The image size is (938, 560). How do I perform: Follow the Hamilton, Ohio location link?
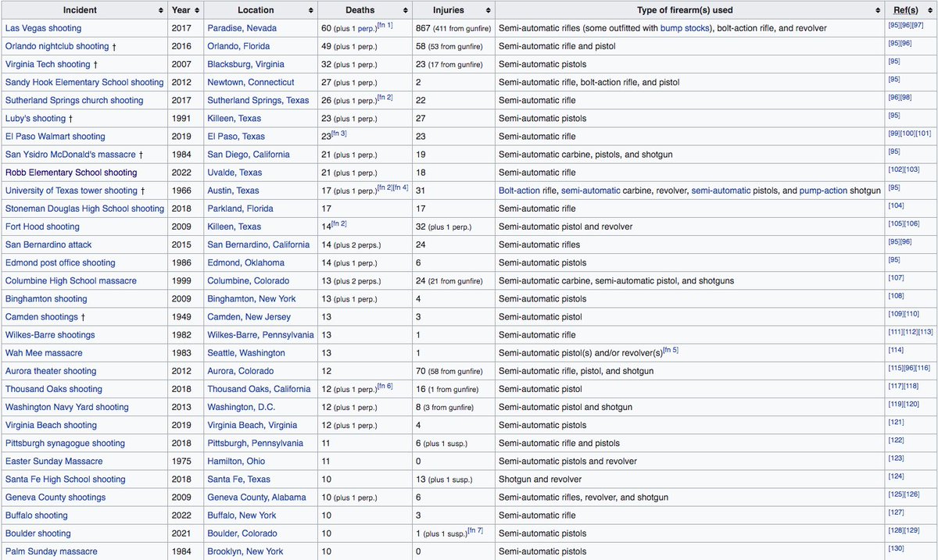point(236,461)
